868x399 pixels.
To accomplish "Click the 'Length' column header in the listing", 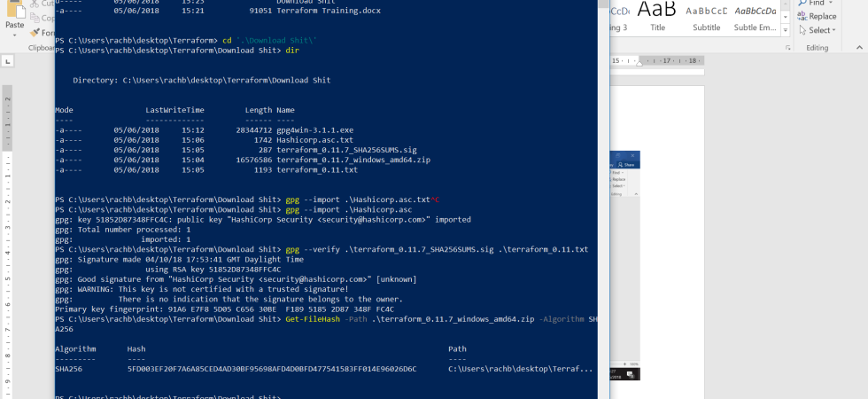I will point(259,110).
